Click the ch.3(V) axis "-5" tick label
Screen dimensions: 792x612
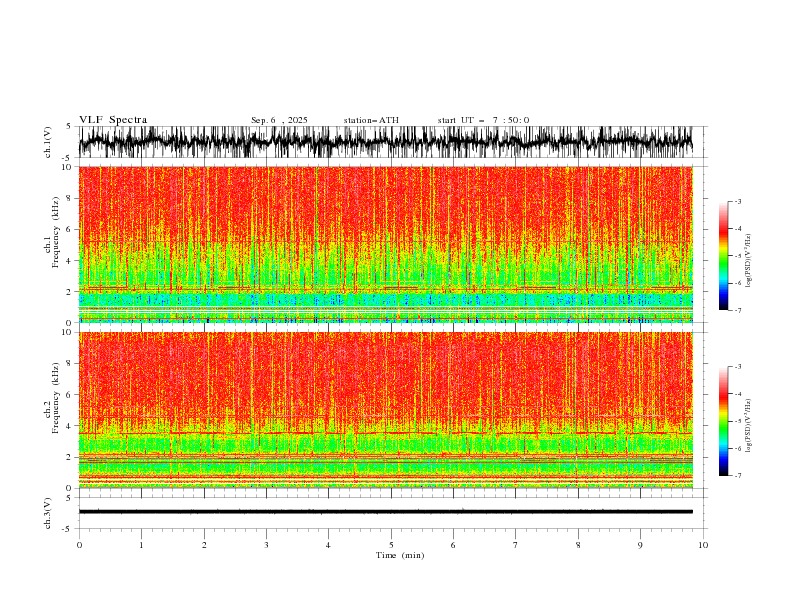click(x=68, y=529)
